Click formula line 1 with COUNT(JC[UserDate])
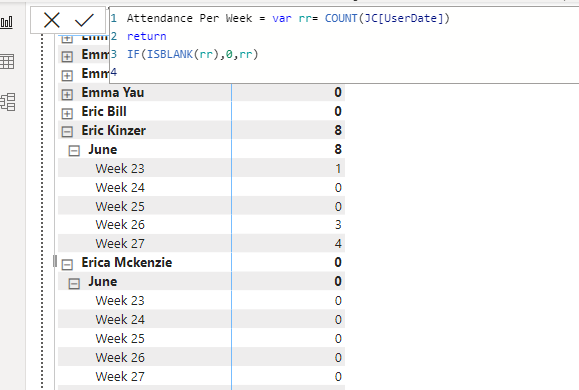Image resolution: width=579 pixels, height=390 pixels. (288, 18)
